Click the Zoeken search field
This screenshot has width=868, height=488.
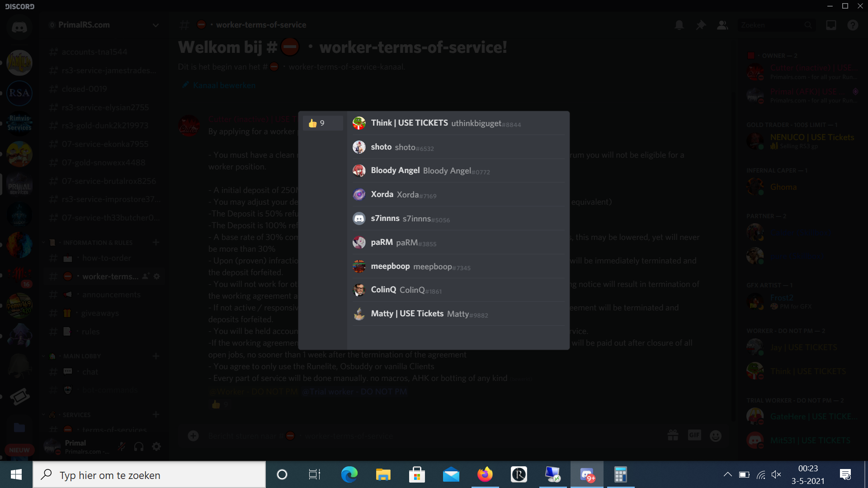tap(771, 25)
